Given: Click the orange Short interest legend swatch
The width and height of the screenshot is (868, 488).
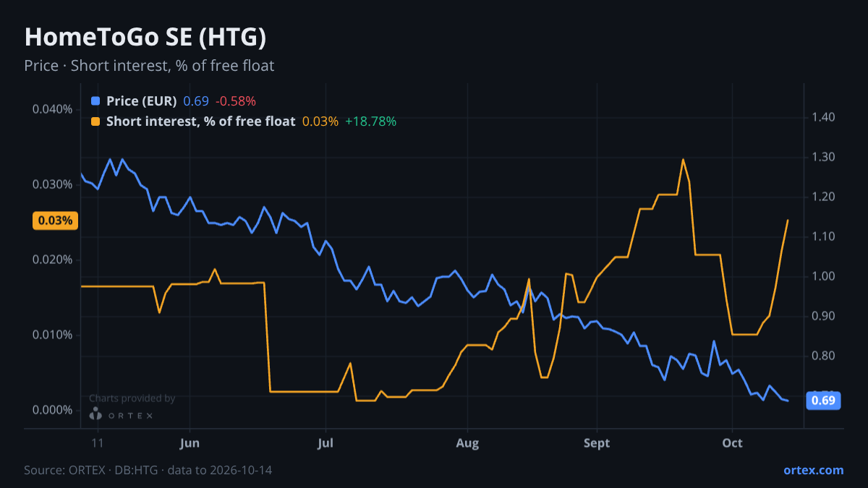Looking at the screenshot, I should [x=95, y=121].
